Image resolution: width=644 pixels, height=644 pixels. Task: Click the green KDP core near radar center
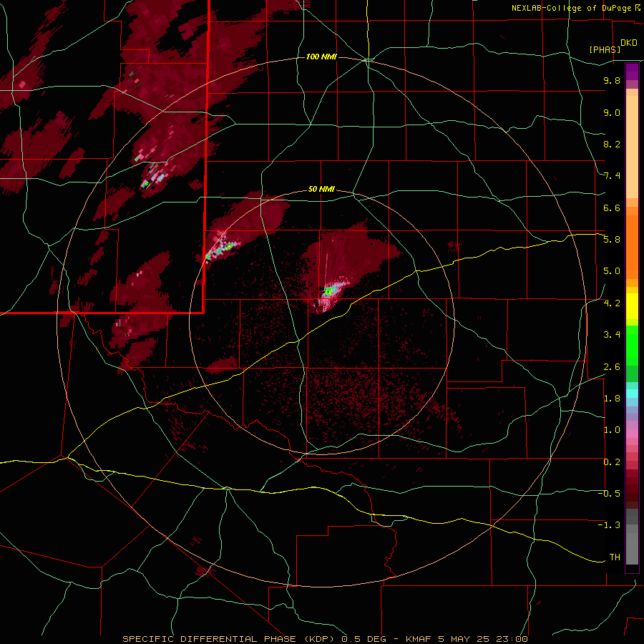[x=328, y=291]
